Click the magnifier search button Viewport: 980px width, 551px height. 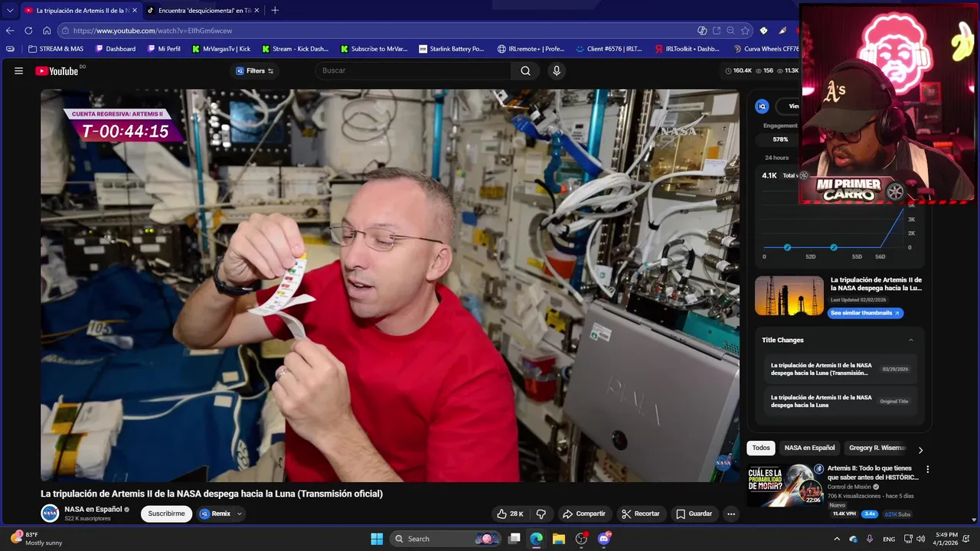(525, 70)
